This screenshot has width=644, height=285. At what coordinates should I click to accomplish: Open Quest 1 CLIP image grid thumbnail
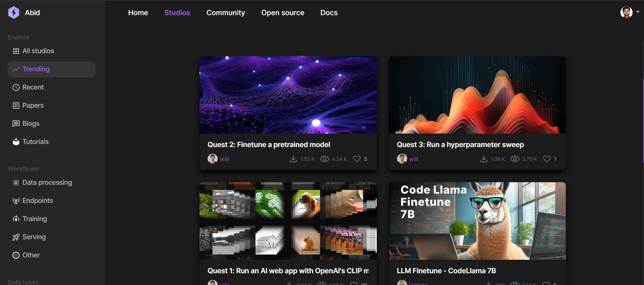pyautogui.click(x=288, y=221)
